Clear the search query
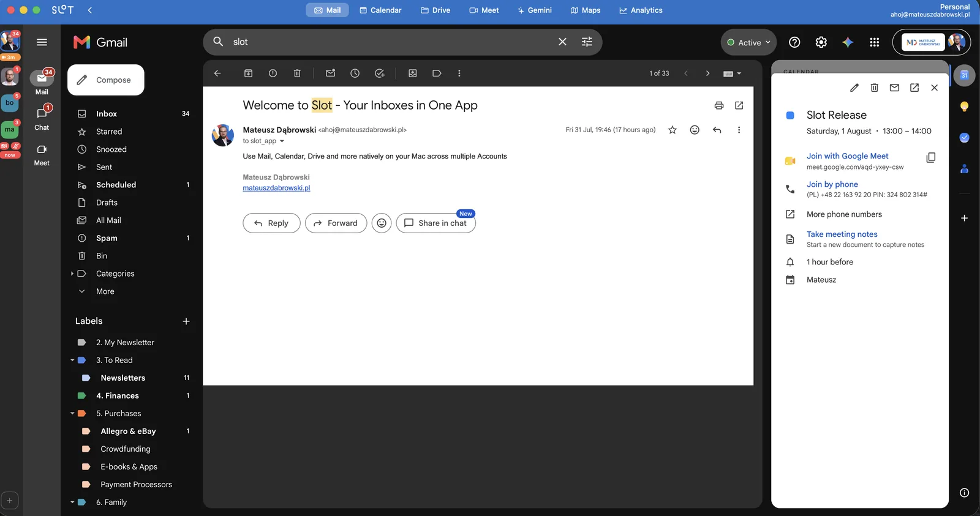Screen dimensions: 980x516 point(562,42)
